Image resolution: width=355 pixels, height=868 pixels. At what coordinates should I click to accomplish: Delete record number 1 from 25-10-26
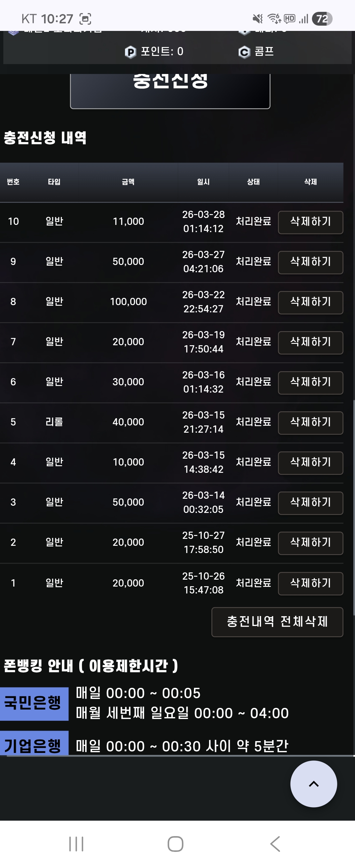[310, 583]
